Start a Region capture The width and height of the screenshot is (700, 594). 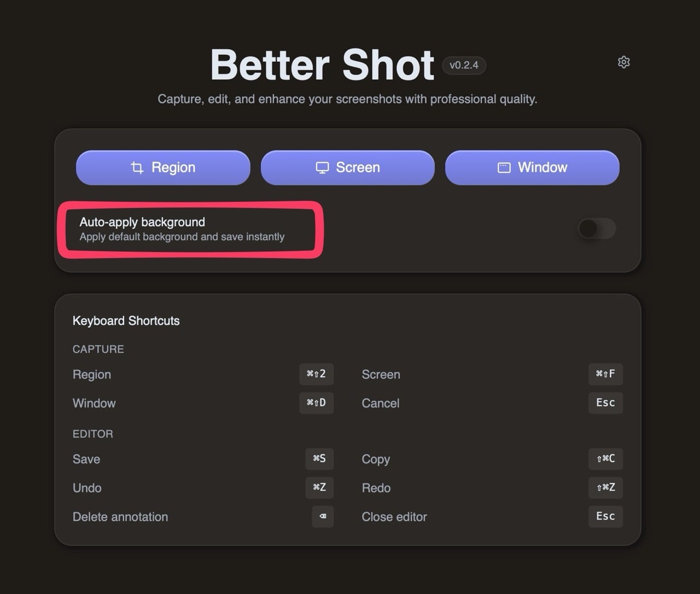163,167
